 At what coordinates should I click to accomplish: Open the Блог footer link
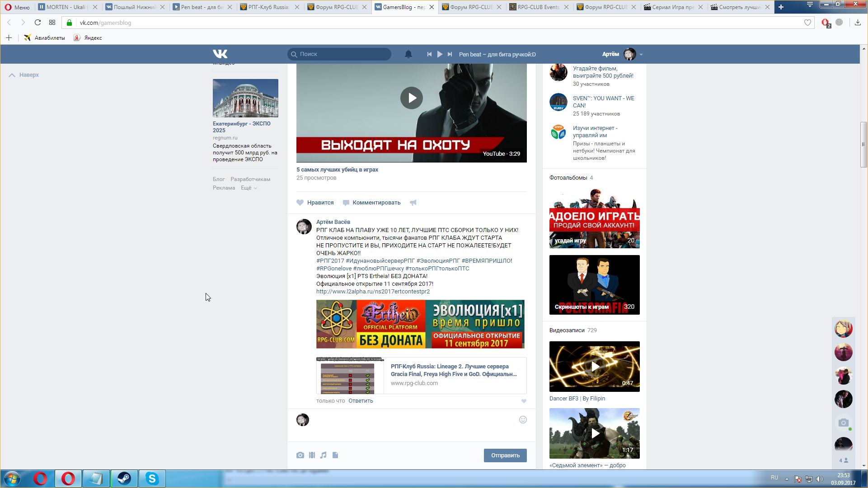pos(219,179)
